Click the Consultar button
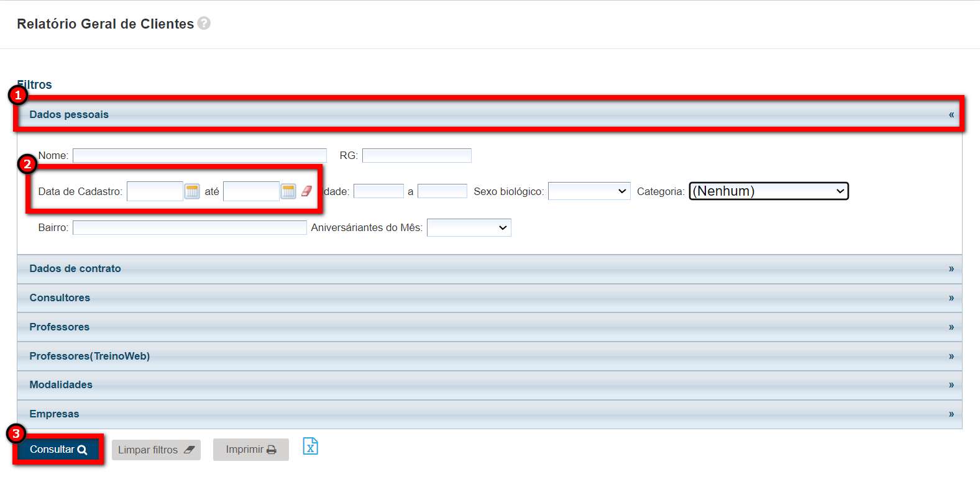 tap(58, 449)
